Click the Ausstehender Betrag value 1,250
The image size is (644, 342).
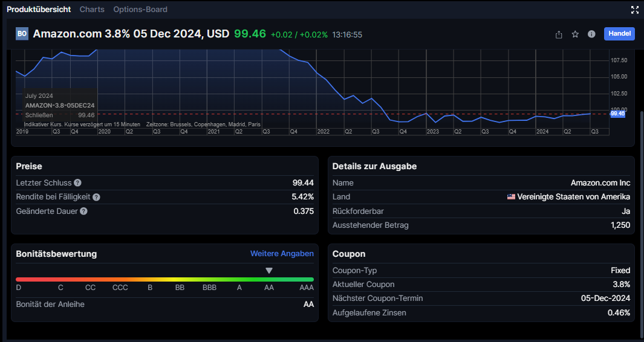click(x=620, y=225)
